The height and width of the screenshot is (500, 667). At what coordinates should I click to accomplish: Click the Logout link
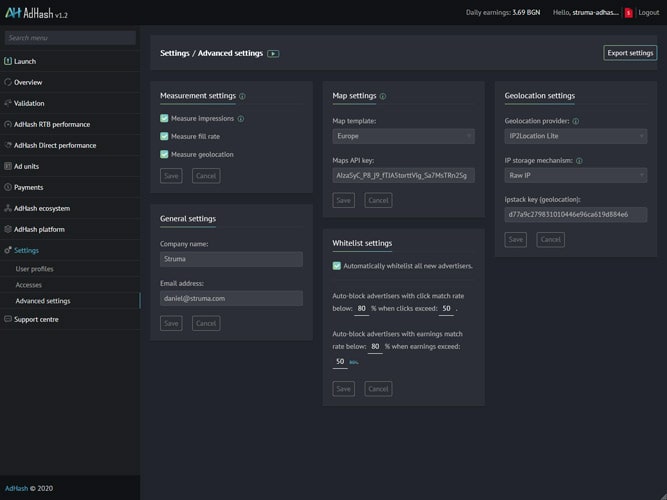coord(648,13)
